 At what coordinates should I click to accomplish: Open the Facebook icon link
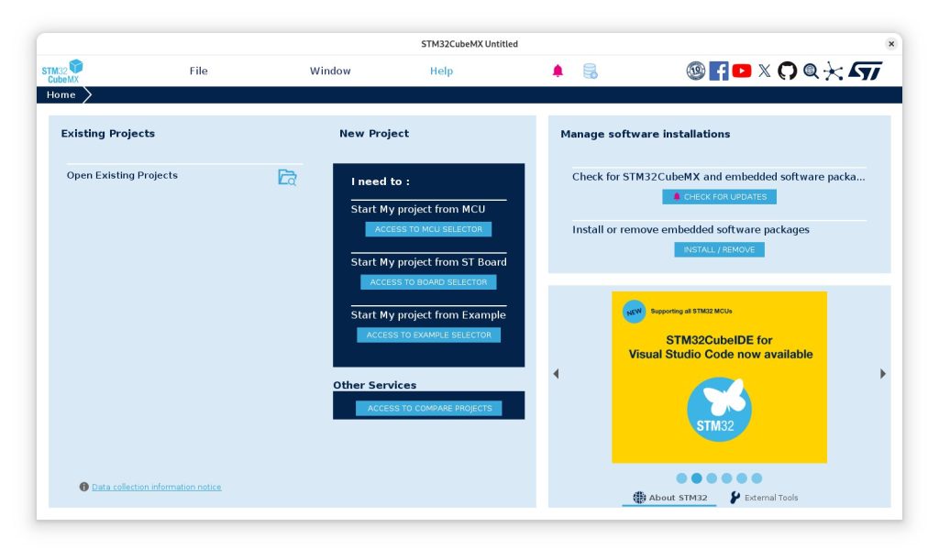[719, 71]
